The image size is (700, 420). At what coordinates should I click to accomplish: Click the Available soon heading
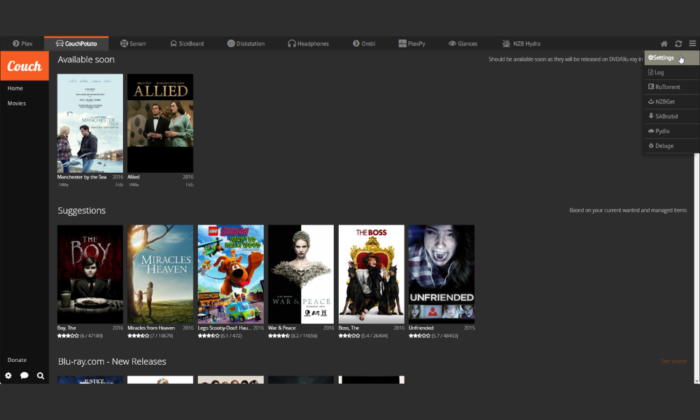(x=86, y=60)
